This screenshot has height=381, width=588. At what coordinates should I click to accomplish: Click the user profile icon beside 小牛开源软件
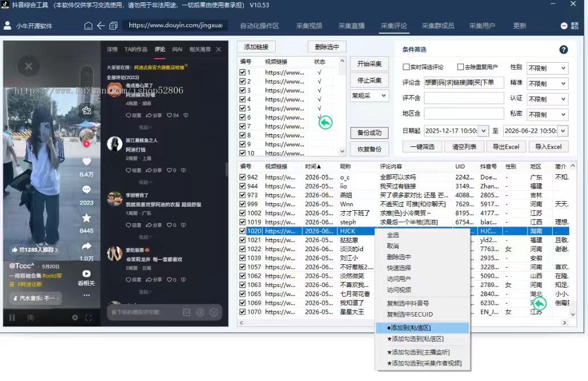point(7,26)
